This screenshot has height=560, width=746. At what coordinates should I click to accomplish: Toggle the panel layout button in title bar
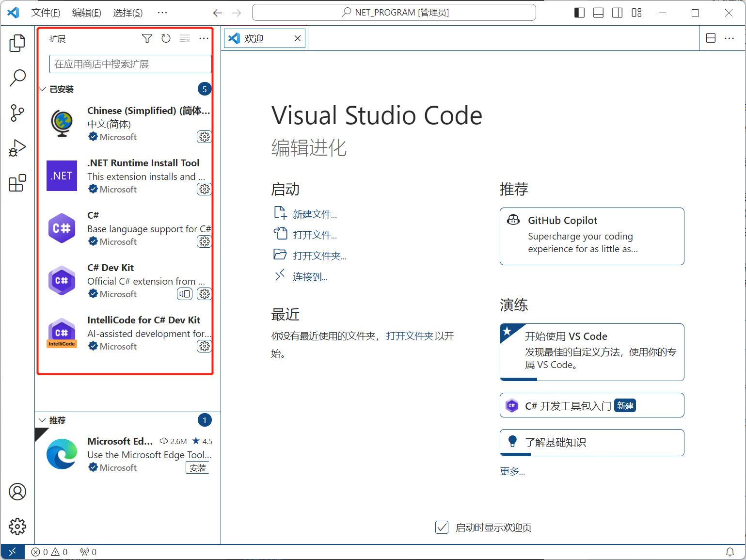598,13
